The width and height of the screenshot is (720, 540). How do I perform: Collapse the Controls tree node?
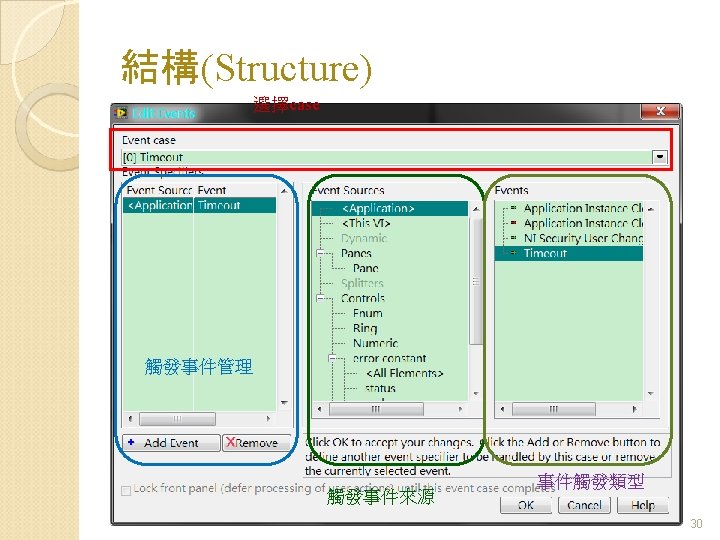point(321,298)
